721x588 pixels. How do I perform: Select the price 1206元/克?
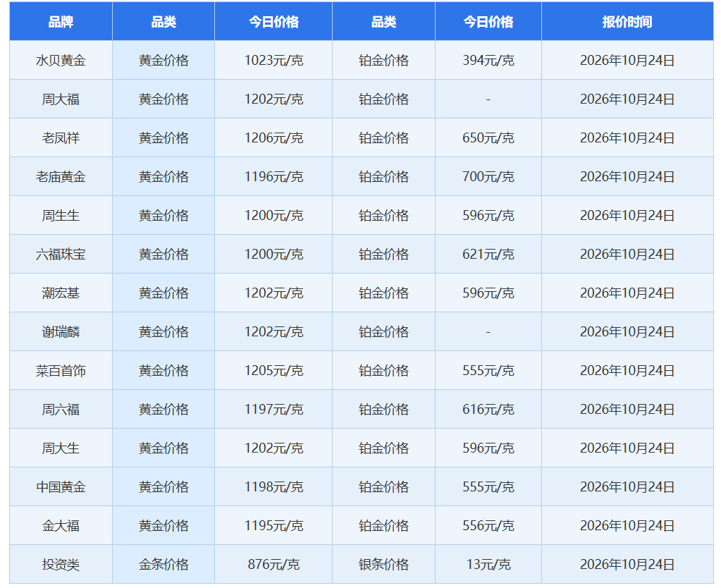click(x=273, y=138)
